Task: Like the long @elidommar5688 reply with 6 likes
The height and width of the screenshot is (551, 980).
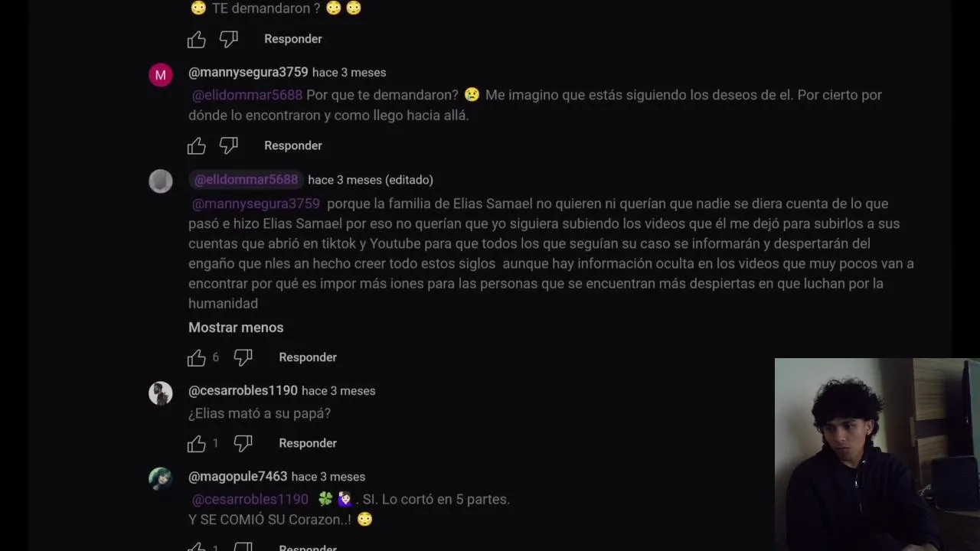Action: tap(197, 357)
